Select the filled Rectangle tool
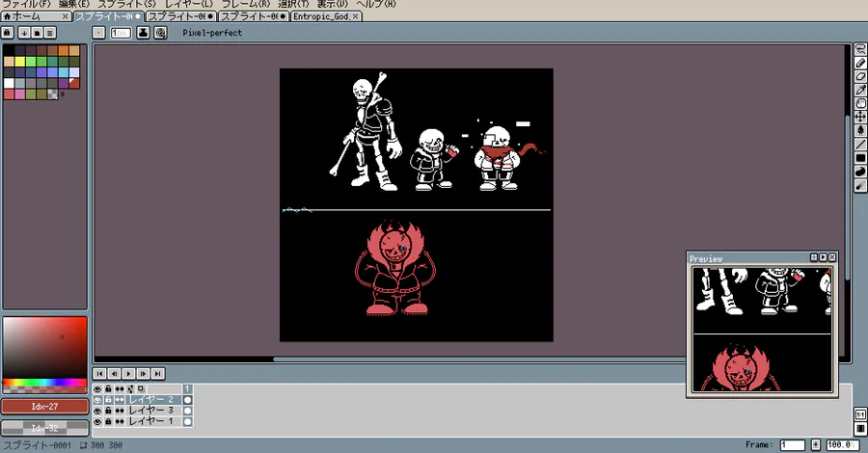 click(x=860, y=158)
